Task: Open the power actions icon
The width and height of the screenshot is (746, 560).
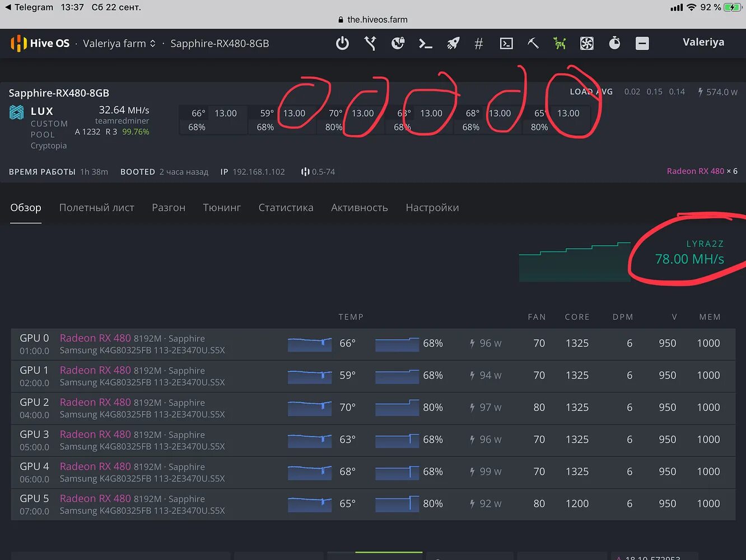Action: pyautogui.click(x=342, y=43)
